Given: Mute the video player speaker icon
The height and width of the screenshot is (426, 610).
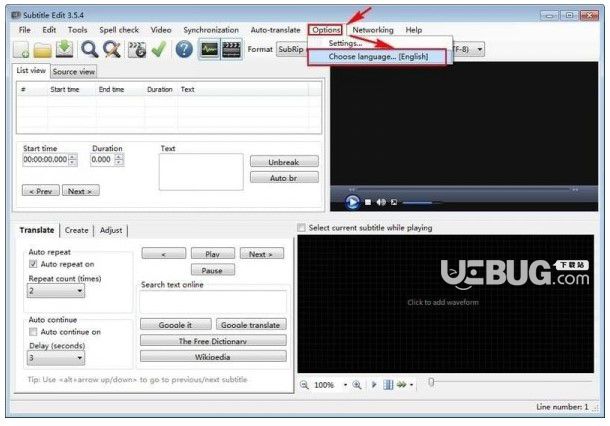Looking at the screenshot, I should pos(381,202).
